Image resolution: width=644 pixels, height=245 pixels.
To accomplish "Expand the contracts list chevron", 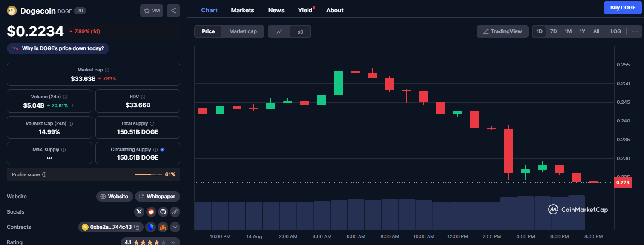I will tap(175, 227).
